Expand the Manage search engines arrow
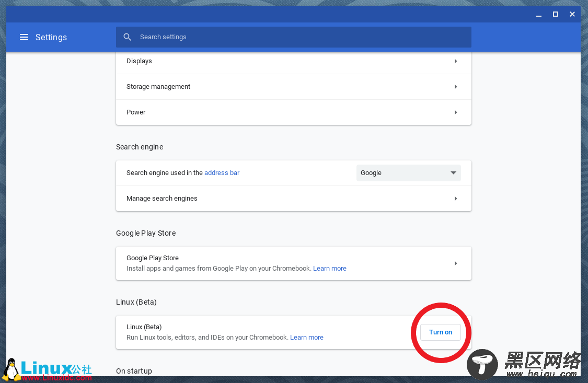This screenshot has width=588, height=383. [456, 199]
